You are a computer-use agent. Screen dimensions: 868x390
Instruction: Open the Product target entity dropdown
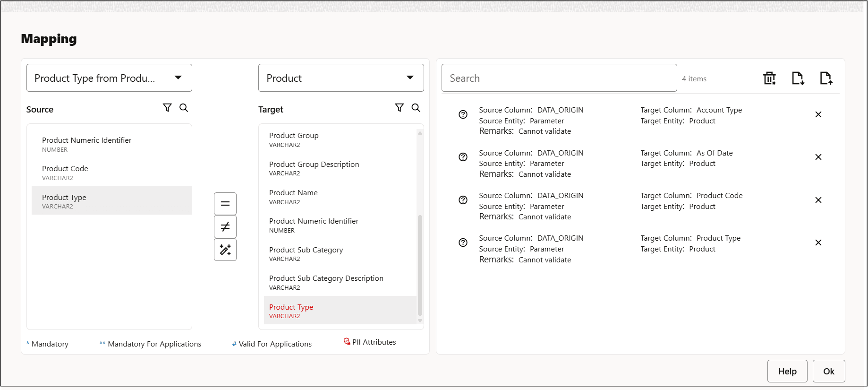tap(341, 78)
